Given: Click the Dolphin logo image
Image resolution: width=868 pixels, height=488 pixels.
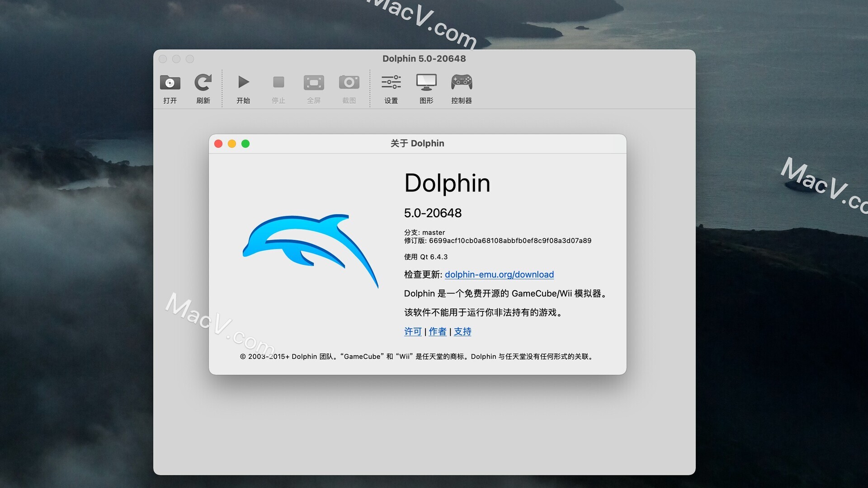Looking at the screenshot, I should pyautogui.click(x=311, y=251).
